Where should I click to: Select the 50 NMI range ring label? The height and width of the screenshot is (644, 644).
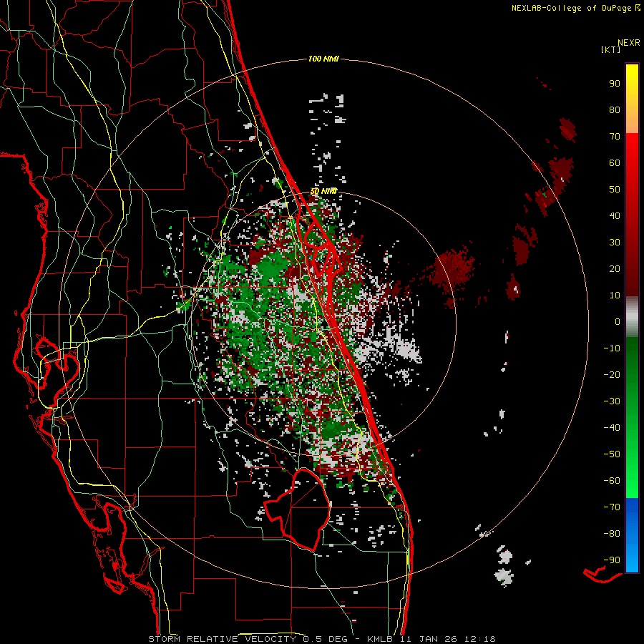pyautogui.click(x=323, y=191)
